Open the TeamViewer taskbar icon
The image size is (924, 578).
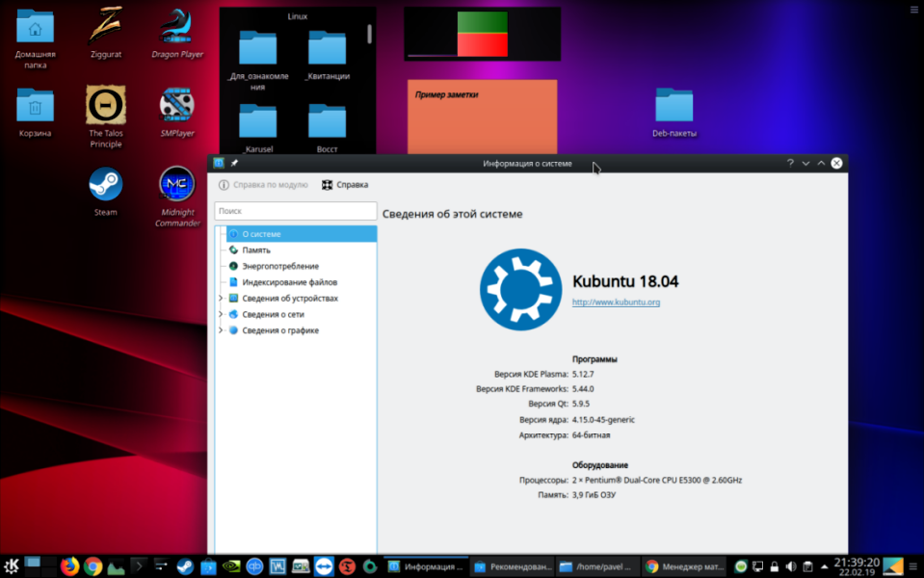point(324,566)
